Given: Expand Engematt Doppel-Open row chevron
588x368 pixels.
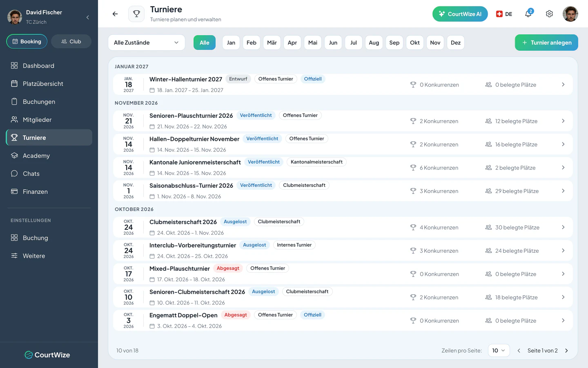Looking at the screenshot, I should pyautogui.click(x=563, y=321).
